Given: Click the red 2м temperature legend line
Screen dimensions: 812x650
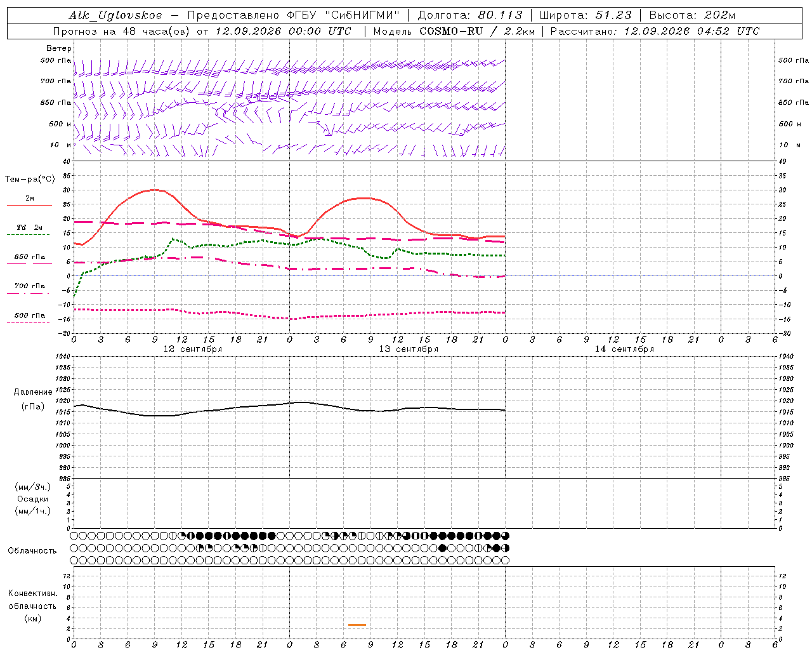Looking at the screenshot, I should 29,205.
